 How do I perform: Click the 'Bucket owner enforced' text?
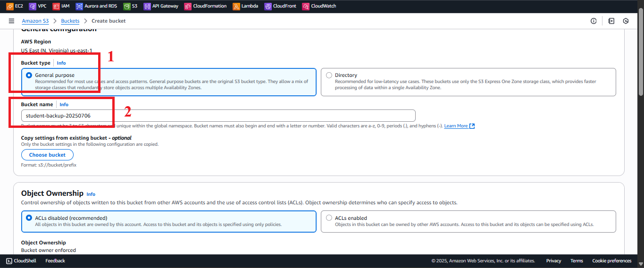point(49,250)
